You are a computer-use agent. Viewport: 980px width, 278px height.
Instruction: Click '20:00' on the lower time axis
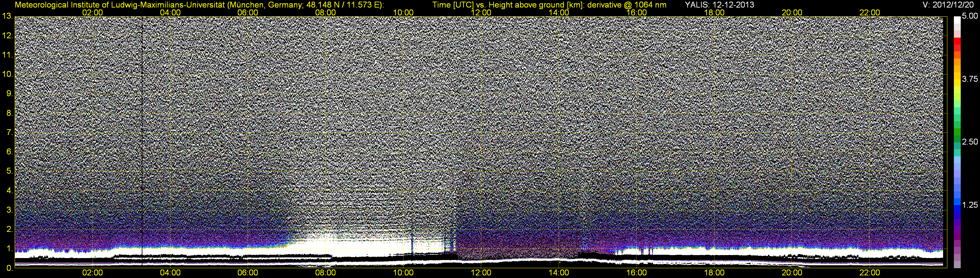click(792, 273)
